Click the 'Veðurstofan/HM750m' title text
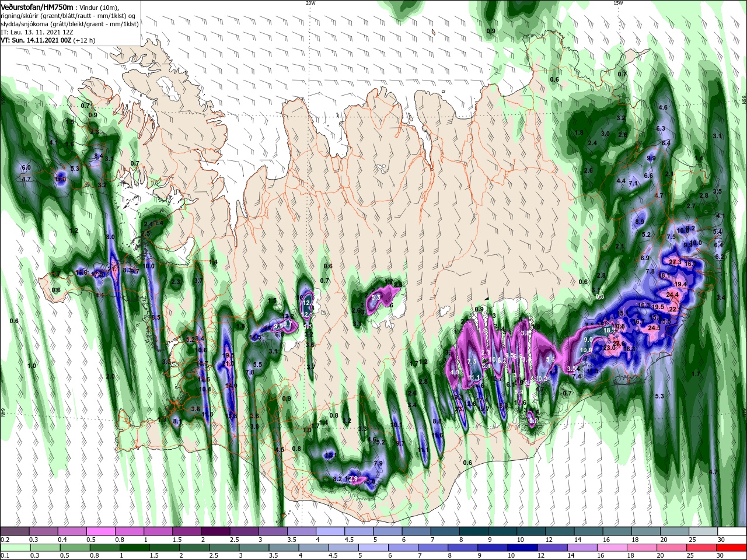The width and height of the screenshot is (747, 560). pos(37,6)
